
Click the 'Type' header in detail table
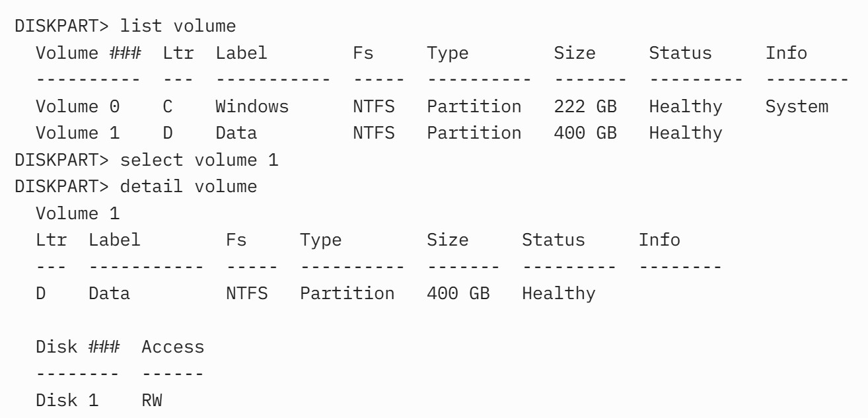coord(321,240)
